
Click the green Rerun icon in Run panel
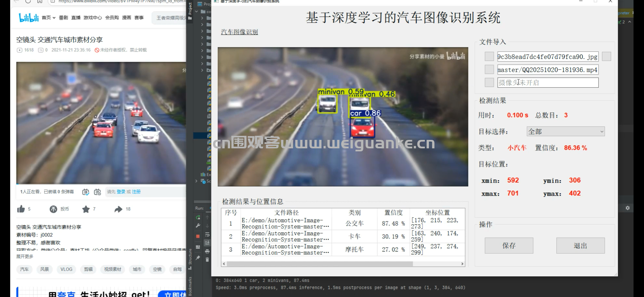coord(198,217)
